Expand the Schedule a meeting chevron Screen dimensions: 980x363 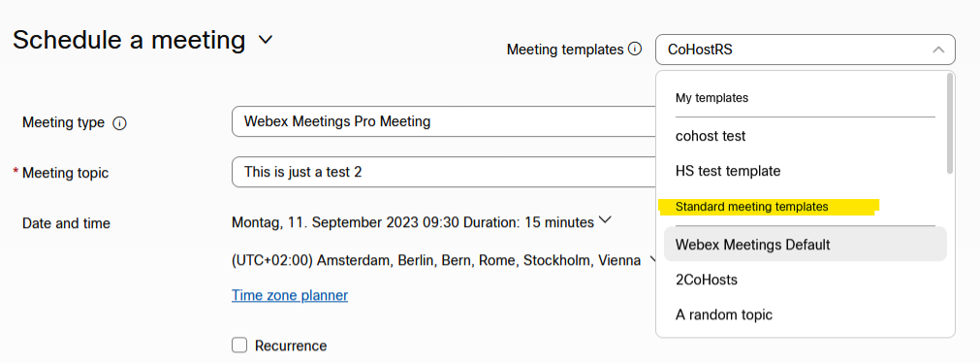coord(266,40)
